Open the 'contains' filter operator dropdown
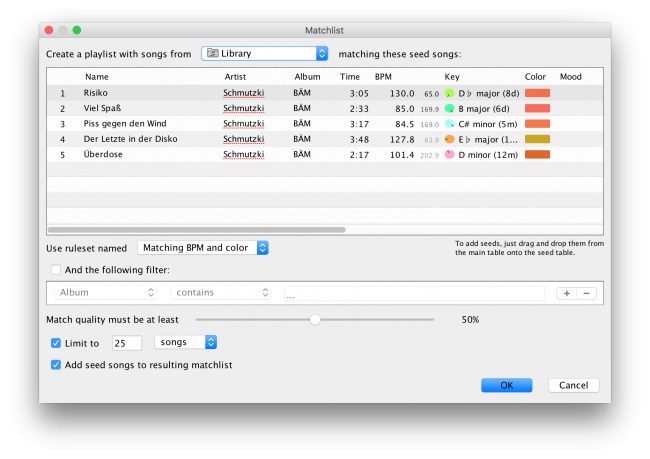 (x=221, y=293)
